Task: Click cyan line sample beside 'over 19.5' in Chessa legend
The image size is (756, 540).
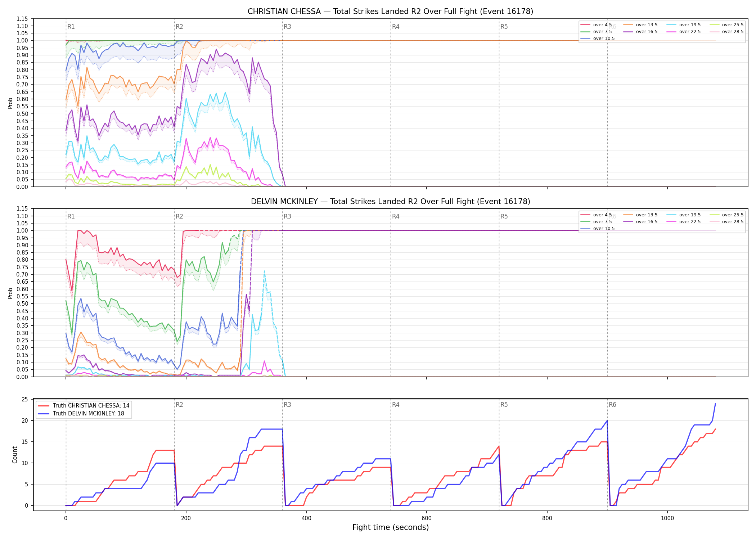Action: coord(671,25)
